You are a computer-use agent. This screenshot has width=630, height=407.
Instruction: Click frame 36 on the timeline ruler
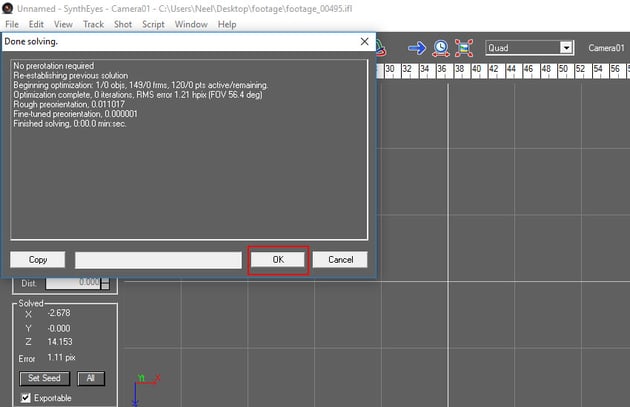click(442, 69)
